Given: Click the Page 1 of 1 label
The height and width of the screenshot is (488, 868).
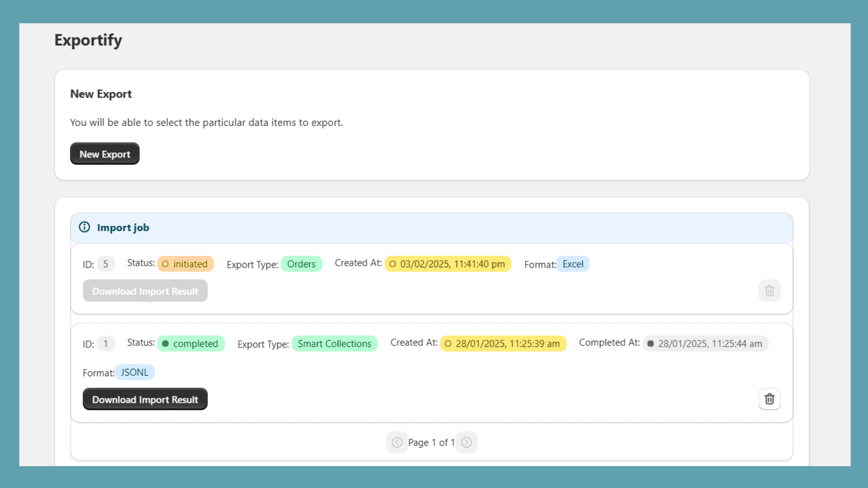Looking at the screenshot, I should (432, 442).
